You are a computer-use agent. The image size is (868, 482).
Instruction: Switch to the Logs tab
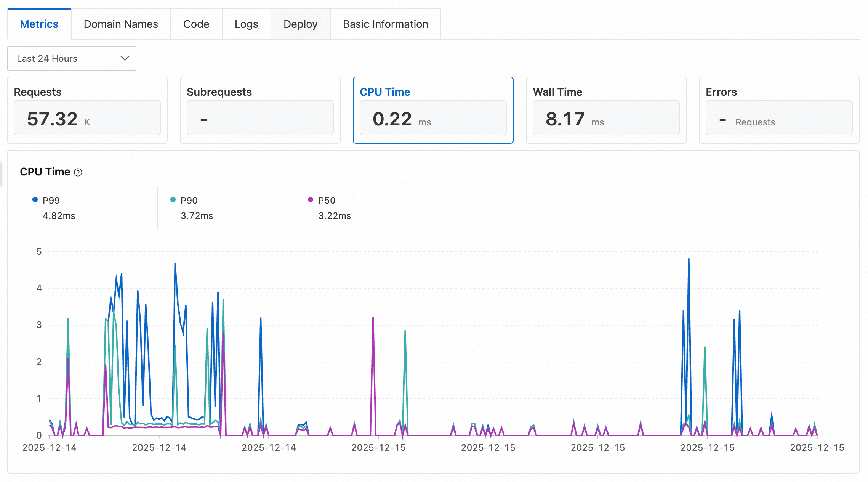[246, 24]
